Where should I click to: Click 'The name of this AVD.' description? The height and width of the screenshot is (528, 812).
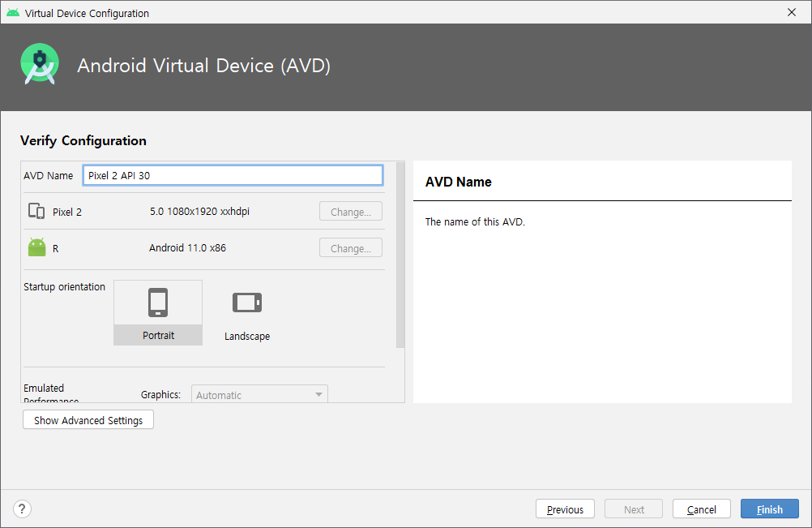(x=475, y=221)
